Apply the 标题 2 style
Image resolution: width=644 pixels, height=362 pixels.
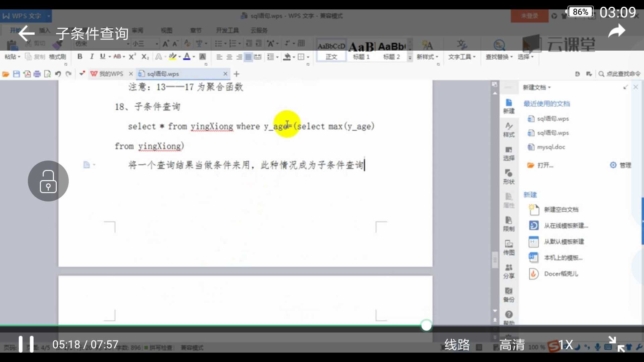[x=392, y=50]
